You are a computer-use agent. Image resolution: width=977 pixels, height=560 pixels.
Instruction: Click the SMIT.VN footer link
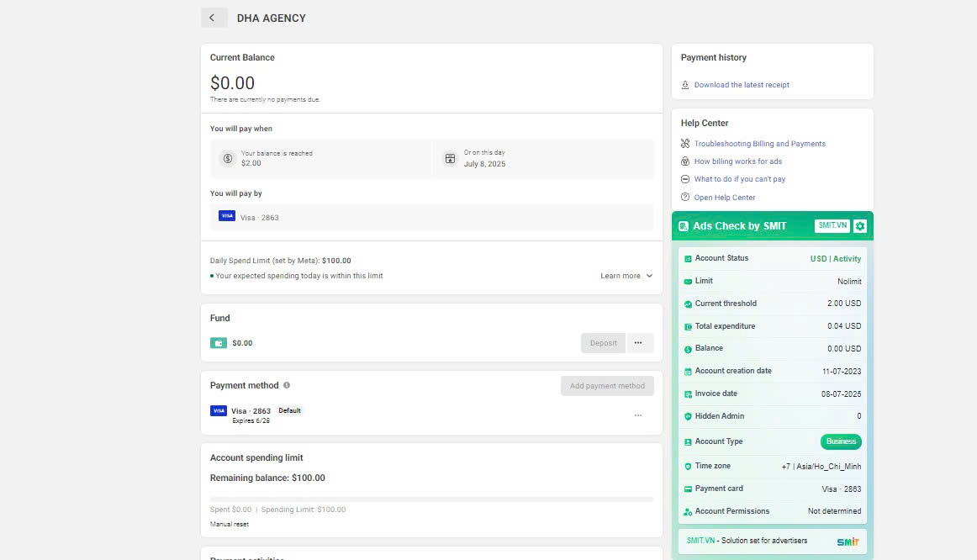700,541
